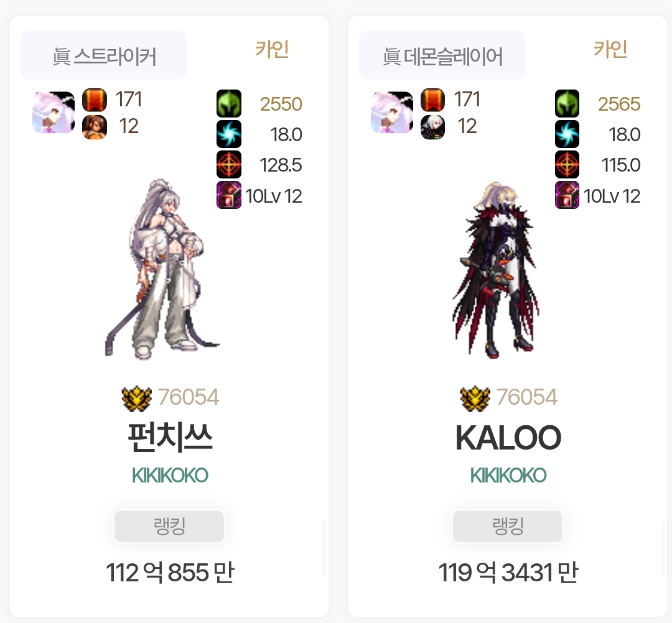Click the purple cube icon on the KALOO card

coord(567,195)
